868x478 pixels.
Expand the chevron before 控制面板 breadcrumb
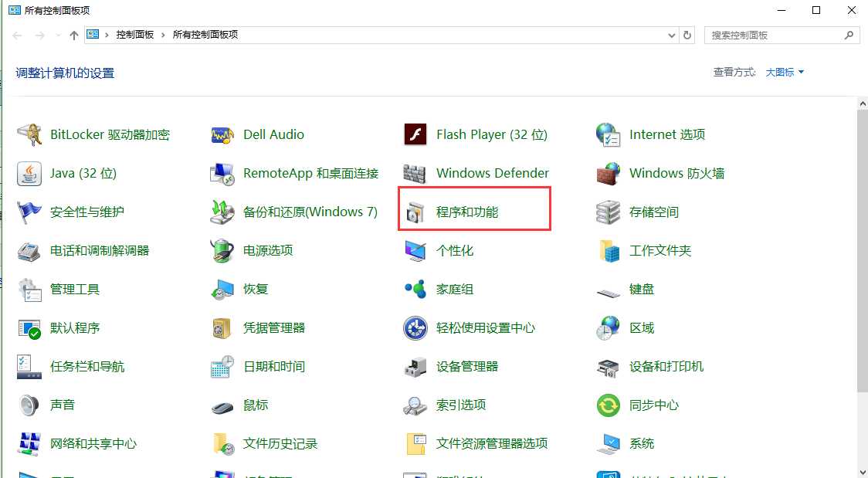click(107, 35)
